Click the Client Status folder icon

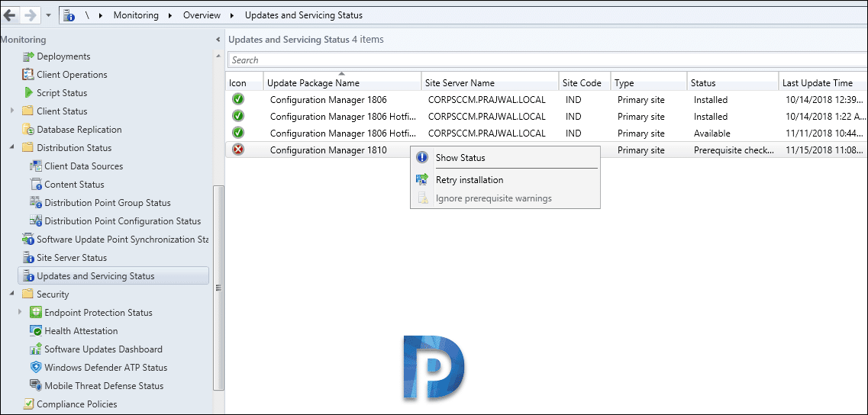pyautogui.click(x=27, y=111)
